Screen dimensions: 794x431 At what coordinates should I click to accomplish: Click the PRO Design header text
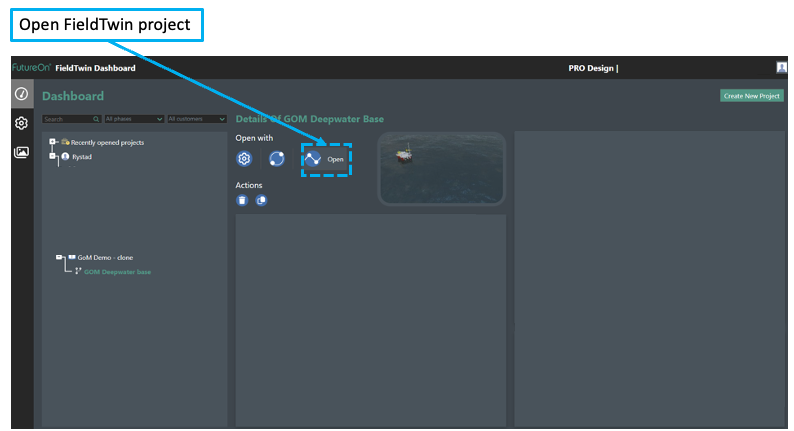[x=593, y=68]
